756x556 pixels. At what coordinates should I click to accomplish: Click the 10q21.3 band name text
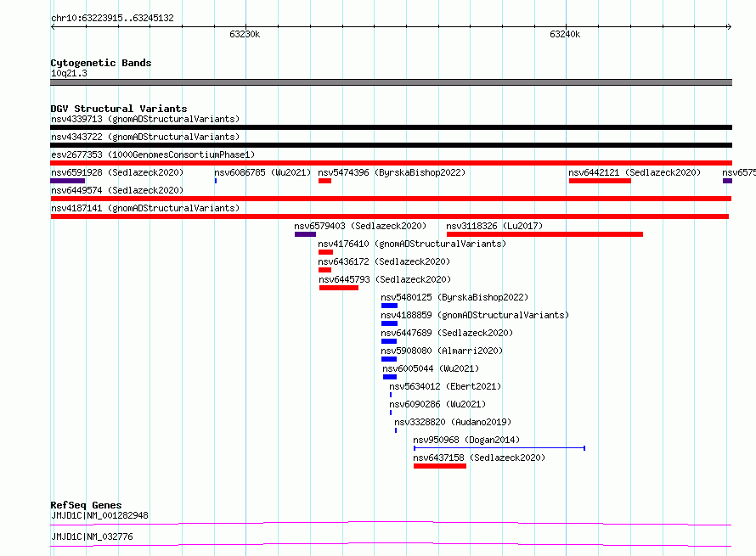point(69,73)
